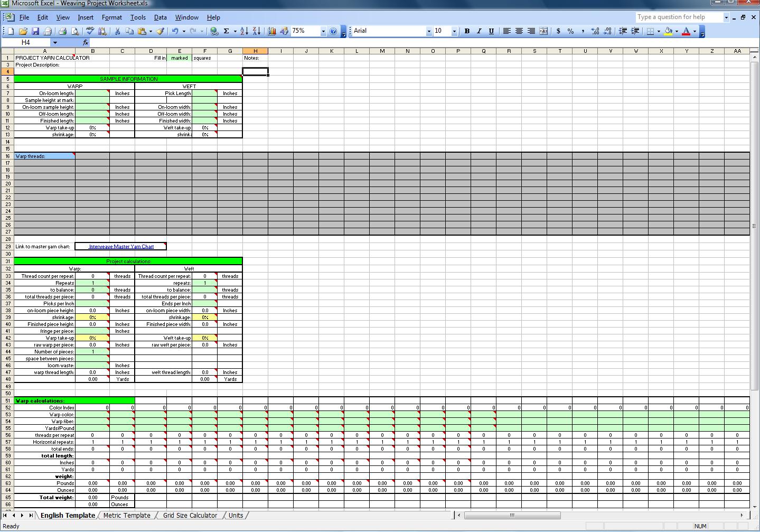Toggle Bold formatting
Screen dimensions: 760x532
pyautogui.click(x=467, y=31)
